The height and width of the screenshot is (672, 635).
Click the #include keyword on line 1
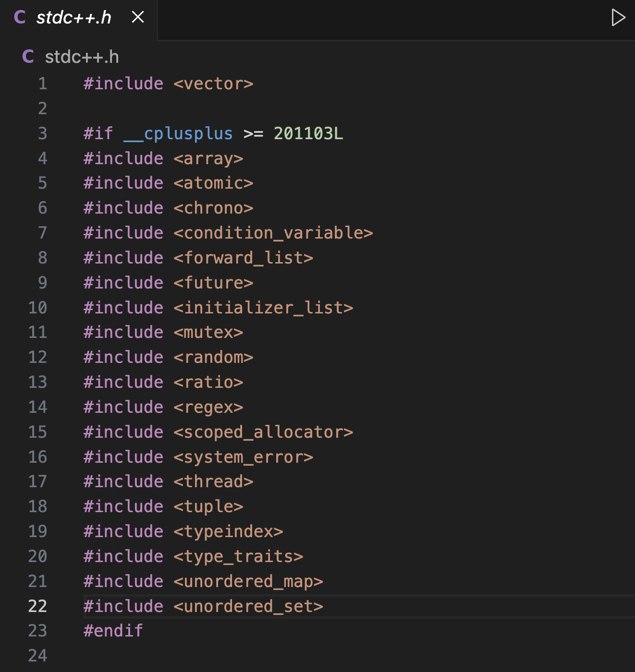(x=123, y=84)
